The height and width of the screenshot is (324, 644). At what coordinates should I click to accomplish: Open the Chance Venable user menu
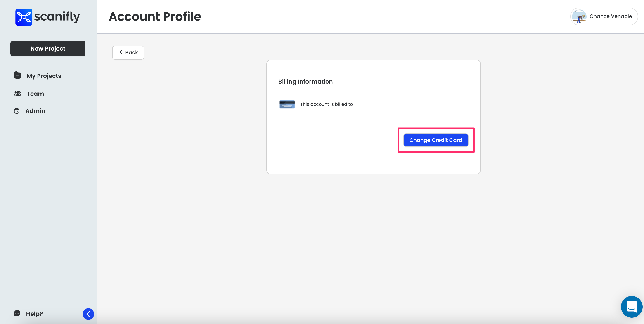click(x=604, y=16)
